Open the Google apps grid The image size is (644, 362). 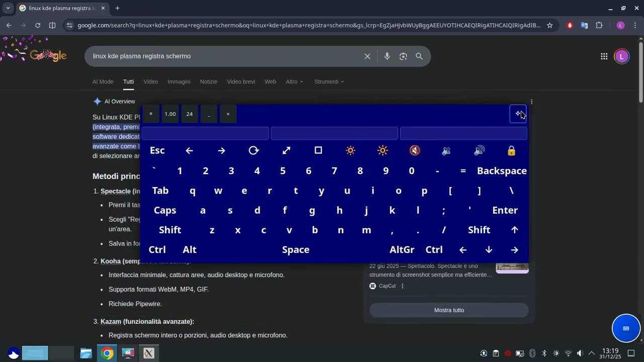point(604,56)
